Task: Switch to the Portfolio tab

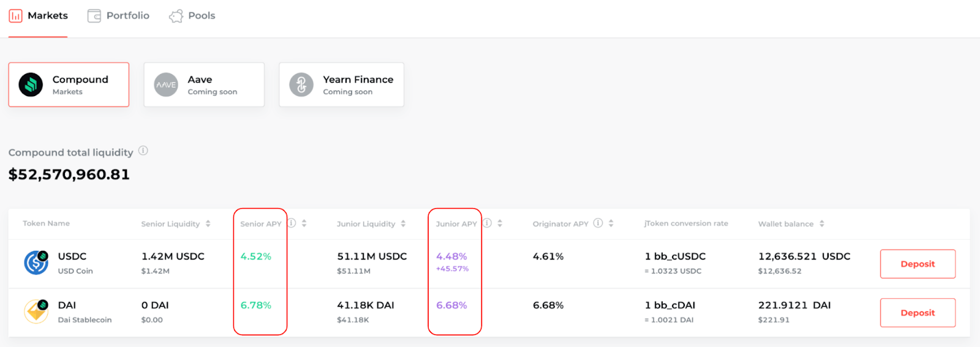Action: click(x=119, y=16)
